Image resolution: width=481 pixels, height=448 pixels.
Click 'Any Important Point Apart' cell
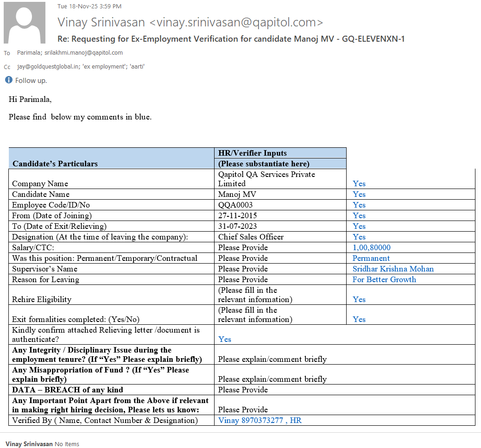click(x=112, y=405)
